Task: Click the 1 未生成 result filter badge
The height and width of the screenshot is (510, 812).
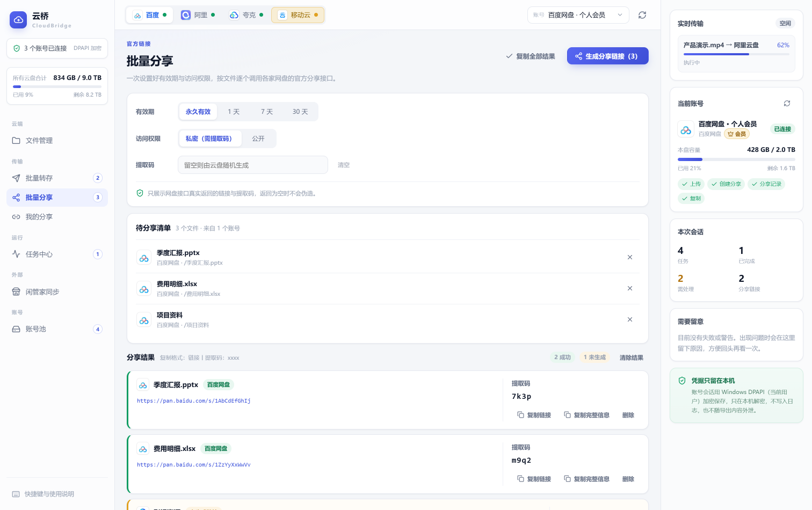Action: [595, 358]
